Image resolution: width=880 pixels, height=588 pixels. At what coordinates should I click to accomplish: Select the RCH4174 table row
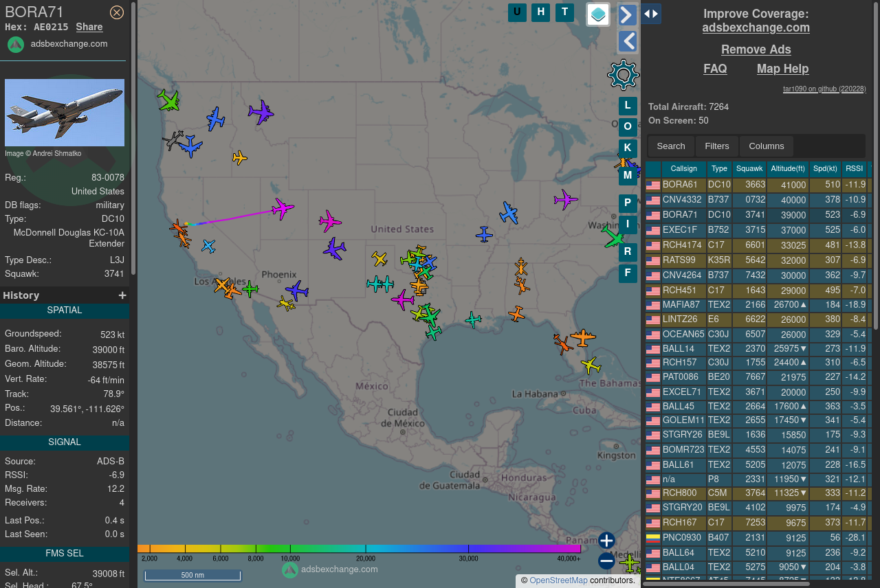(758, 245)
